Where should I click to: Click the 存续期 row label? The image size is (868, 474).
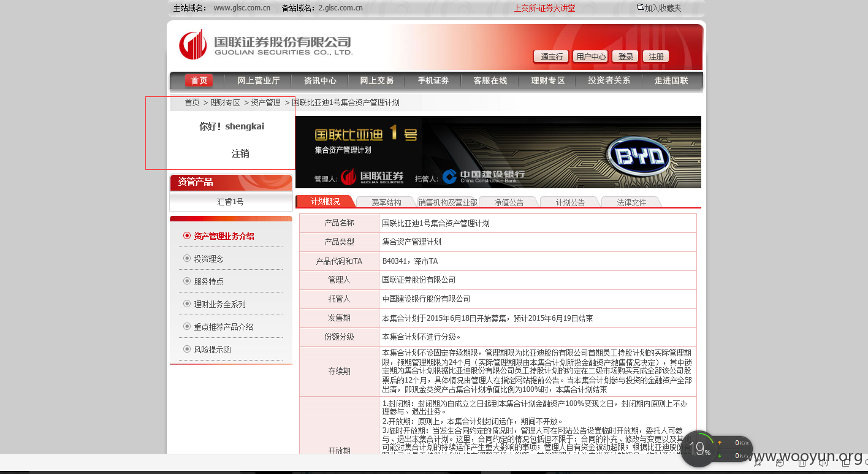tap(339, 372)
